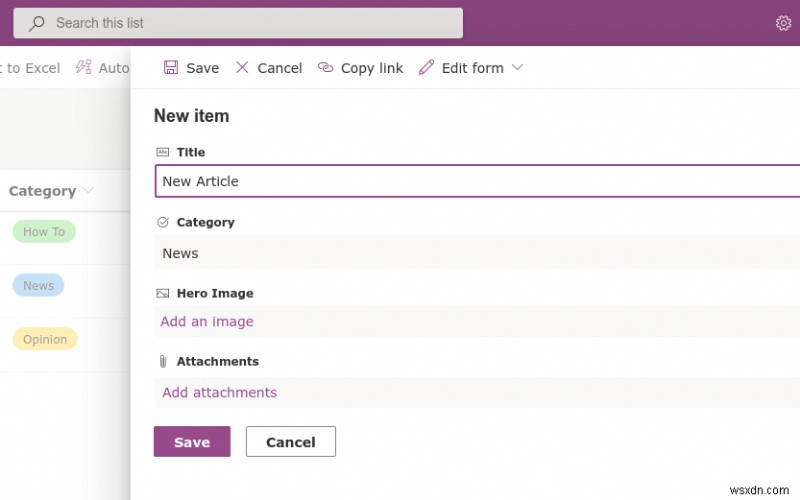
Task: Click the Add an image link
Action: point(207,321)
